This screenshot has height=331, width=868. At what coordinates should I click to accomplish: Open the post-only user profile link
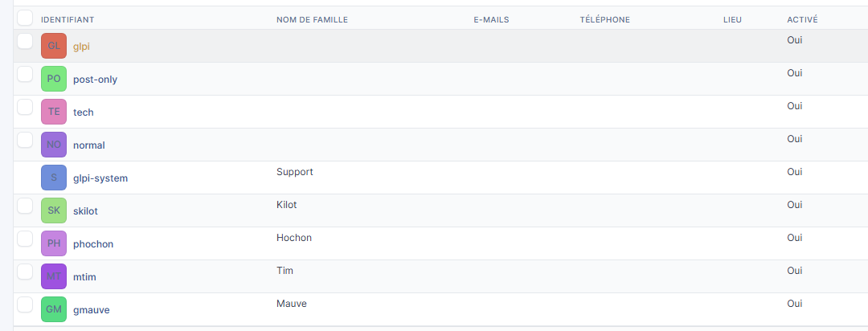[x=95, y=80]
